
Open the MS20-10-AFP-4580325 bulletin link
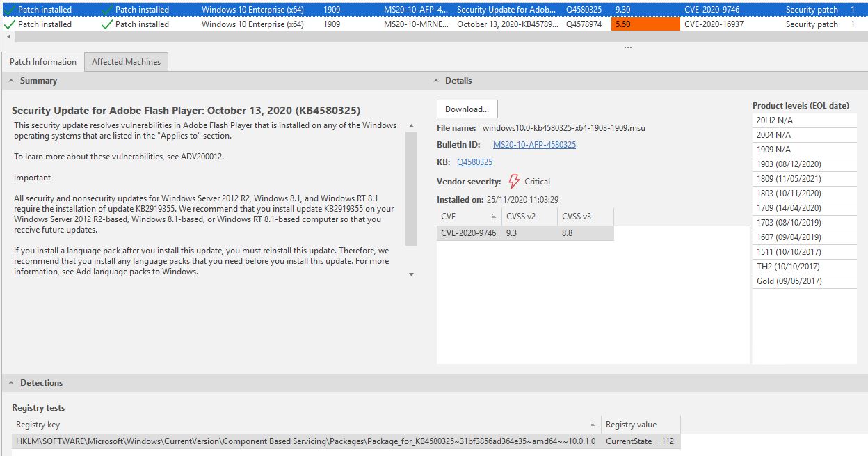pyautogui.click(x=534, y=145)
